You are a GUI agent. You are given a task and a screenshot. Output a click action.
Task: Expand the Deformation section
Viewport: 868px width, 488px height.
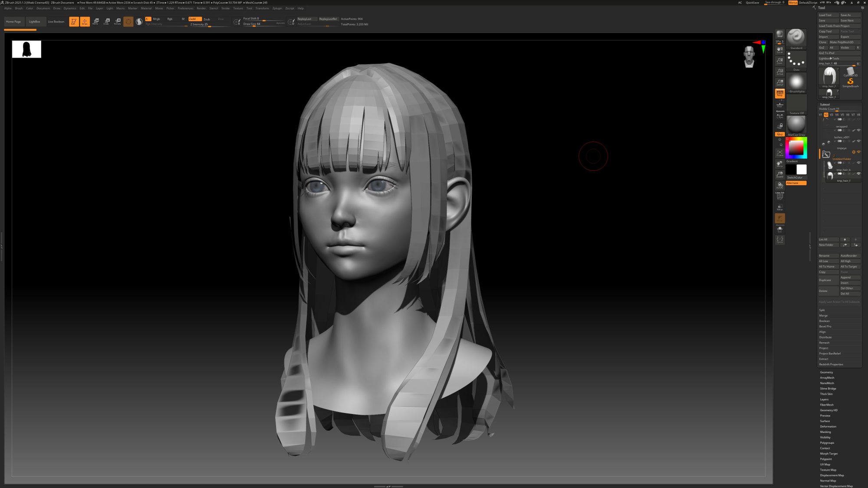pos(828,426)
